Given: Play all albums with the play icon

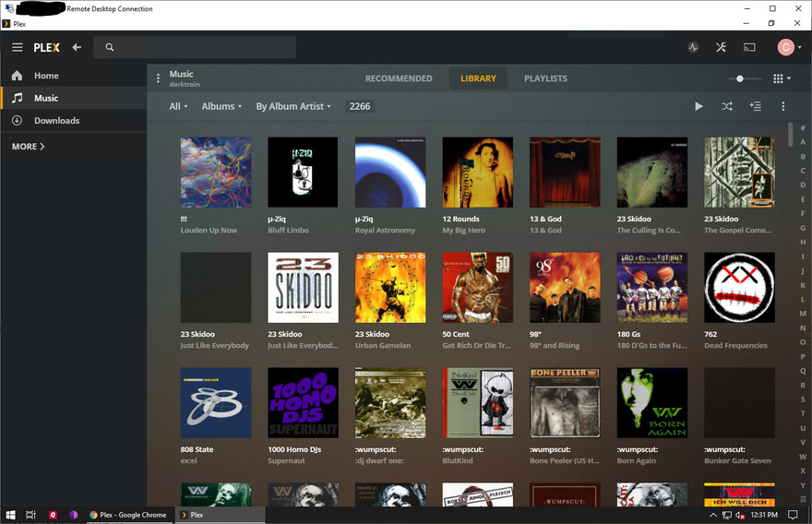Looking at the screenshot, I should 699,106.
